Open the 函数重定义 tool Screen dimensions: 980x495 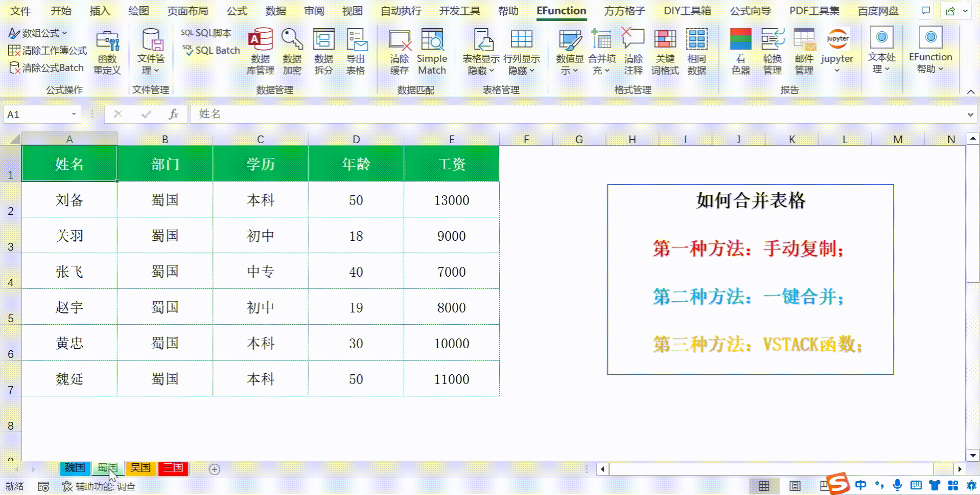107,53
